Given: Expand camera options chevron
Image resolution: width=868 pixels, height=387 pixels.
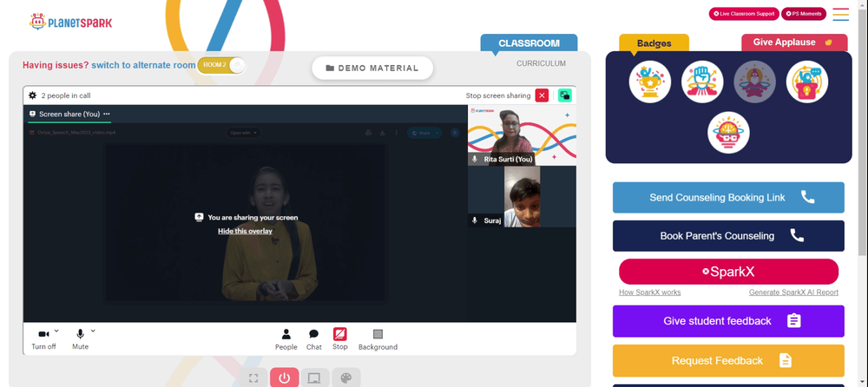Looking at the screenshot, I should pos(56,331).
